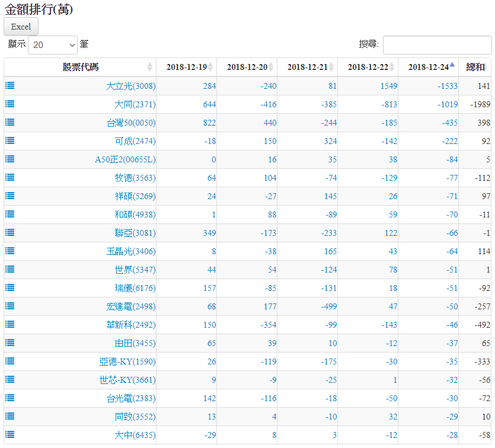The height and width of the screenshot is (448, 495).
Task: Click the list icon beside 可成(2474)
Action: (9, 140)
